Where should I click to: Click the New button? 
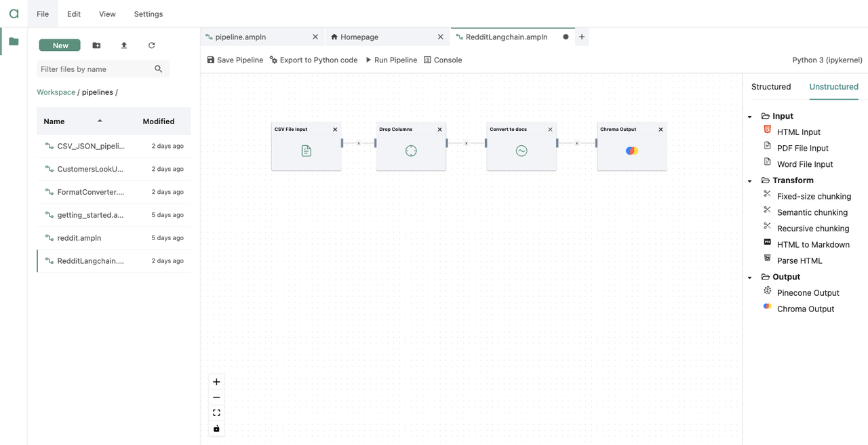(60, 45)
